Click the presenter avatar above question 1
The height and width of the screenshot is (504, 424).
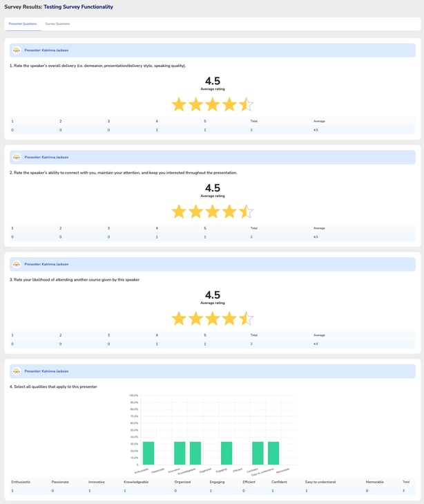point(17,50)
